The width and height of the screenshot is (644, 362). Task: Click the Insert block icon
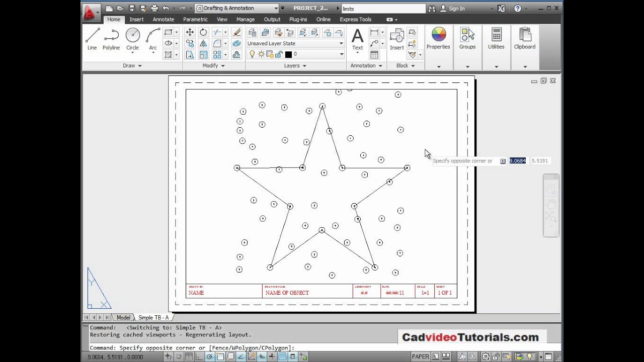click(x=397, y=39)
